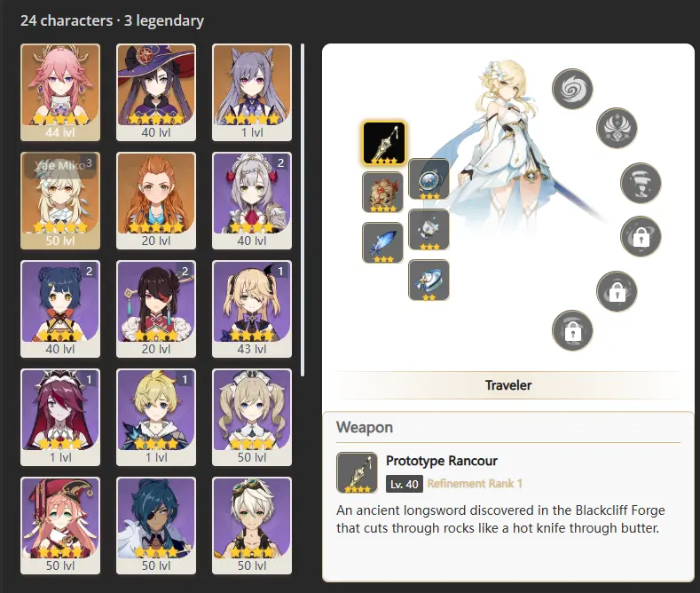The image size is (700, 593).
Task: Click the bottom locked constellation icon
Action: coord(572,330)
